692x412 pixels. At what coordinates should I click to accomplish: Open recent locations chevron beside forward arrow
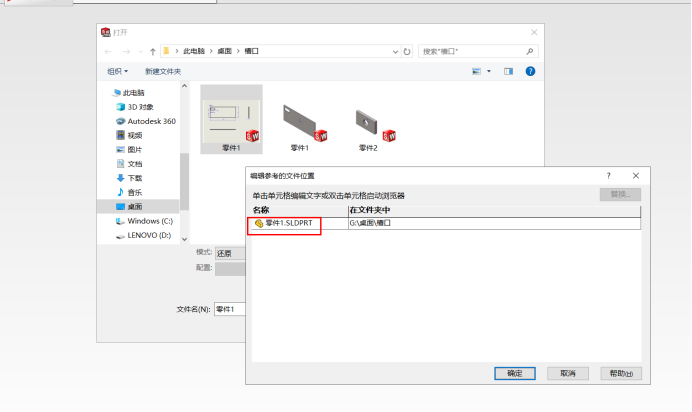coord(140,52)
